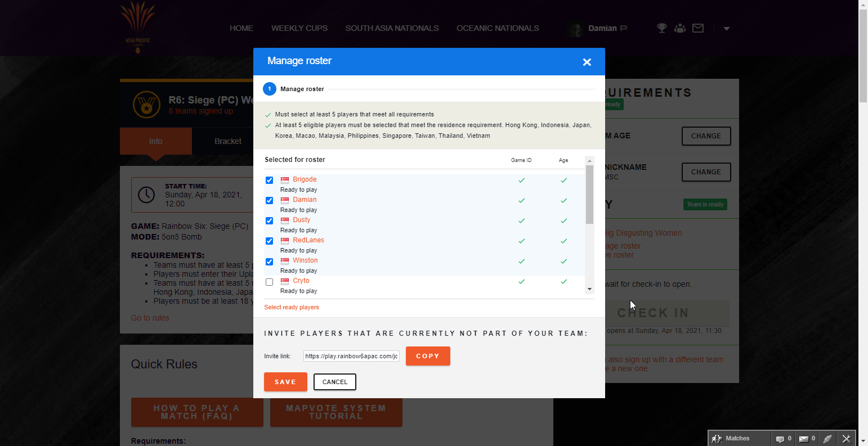Screen dimensions: 868x446
Task: Close the Manage roster dialog with X
Action: point(587,62)
